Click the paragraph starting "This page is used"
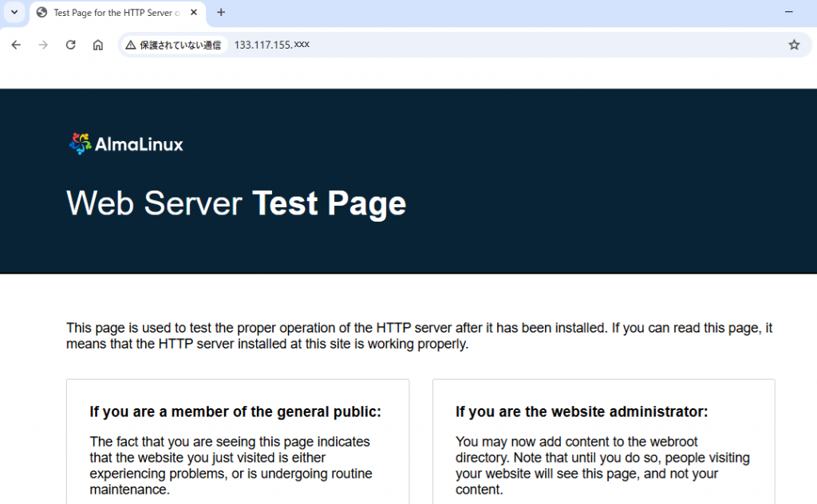 419,336
